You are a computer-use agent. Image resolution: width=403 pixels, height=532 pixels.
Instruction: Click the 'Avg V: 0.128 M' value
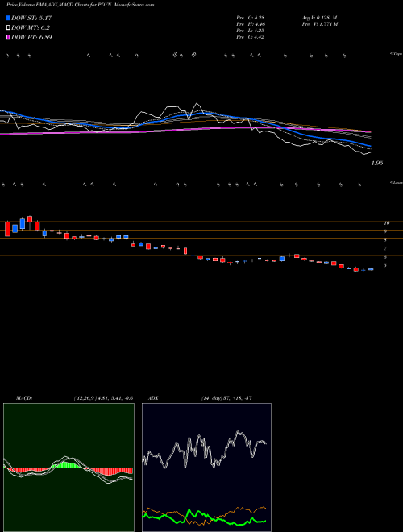(319, 18)
